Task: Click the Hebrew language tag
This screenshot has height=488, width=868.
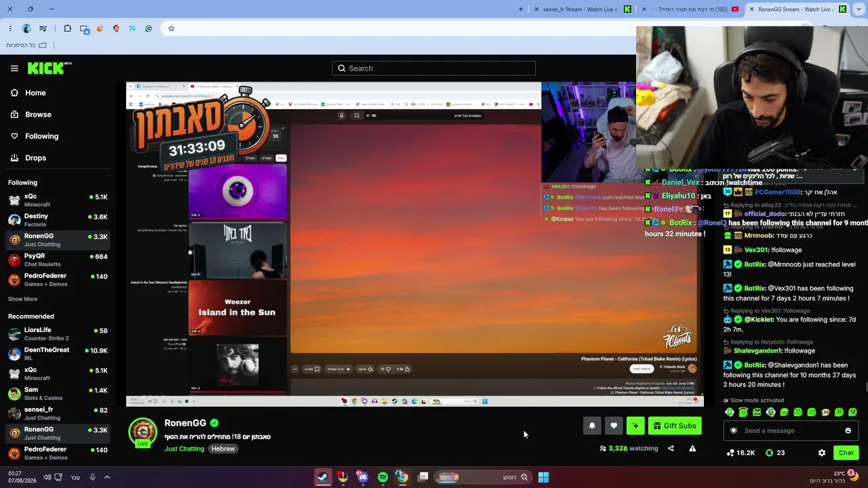Action: coord(222,449)
